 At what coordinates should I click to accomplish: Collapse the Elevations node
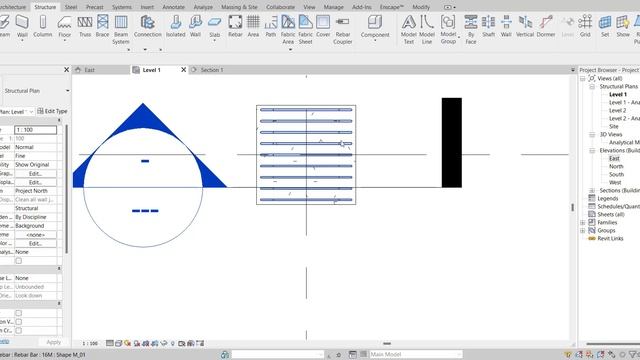pos(592,151)
